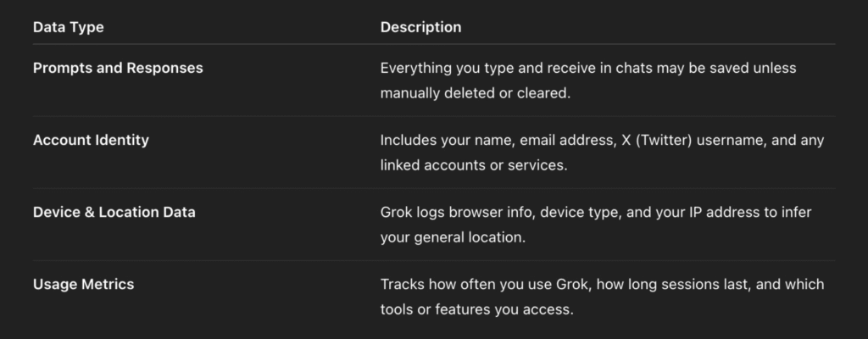The width and height of the screenshot is (868, 339).
Task: Click the words 'IP address' in description
Action: [x=726, y=212]
